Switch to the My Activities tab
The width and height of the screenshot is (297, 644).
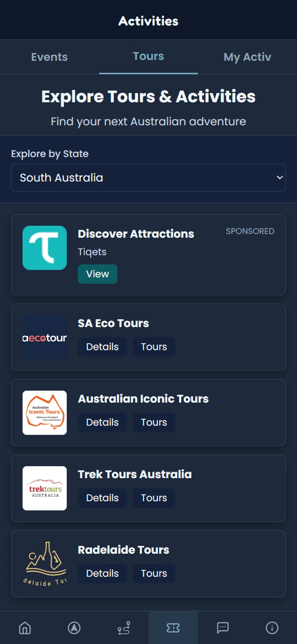247,57
